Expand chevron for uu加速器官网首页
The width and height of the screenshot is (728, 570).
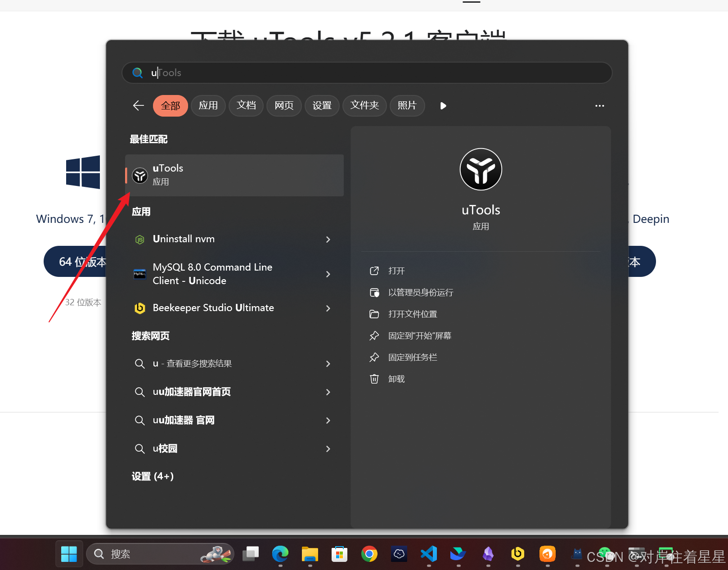[328, 392]
